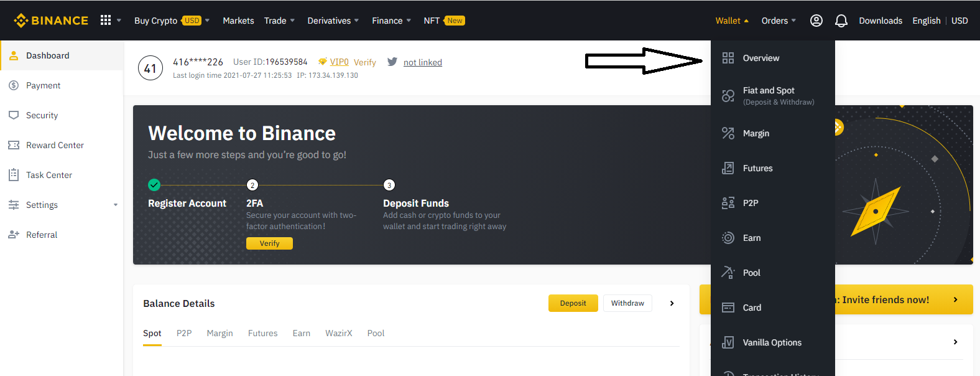Expand the Derivatives dropdown menu
Viewport: 980px width, 376px height.
tap(356, 21)
